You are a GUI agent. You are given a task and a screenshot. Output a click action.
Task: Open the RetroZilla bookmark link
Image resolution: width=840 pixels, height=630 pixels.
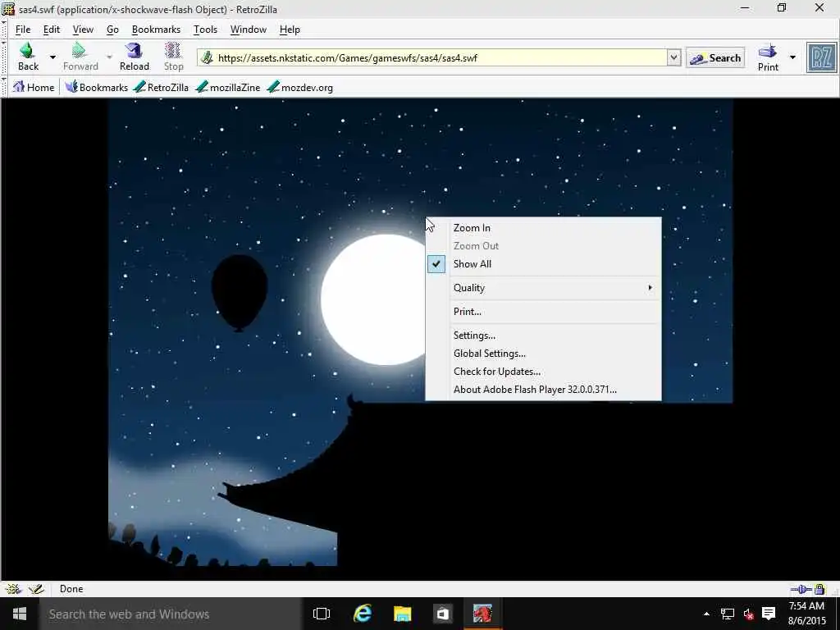pos(162,87)
